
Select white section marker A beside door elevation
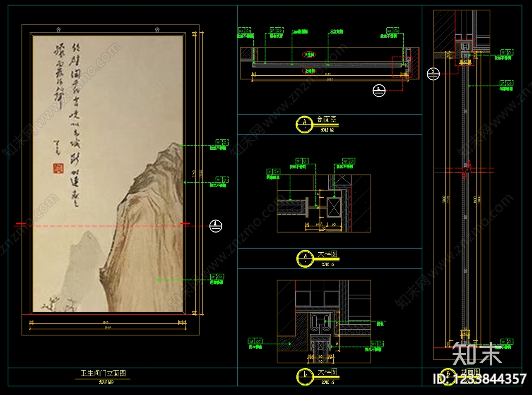[216, 226]
